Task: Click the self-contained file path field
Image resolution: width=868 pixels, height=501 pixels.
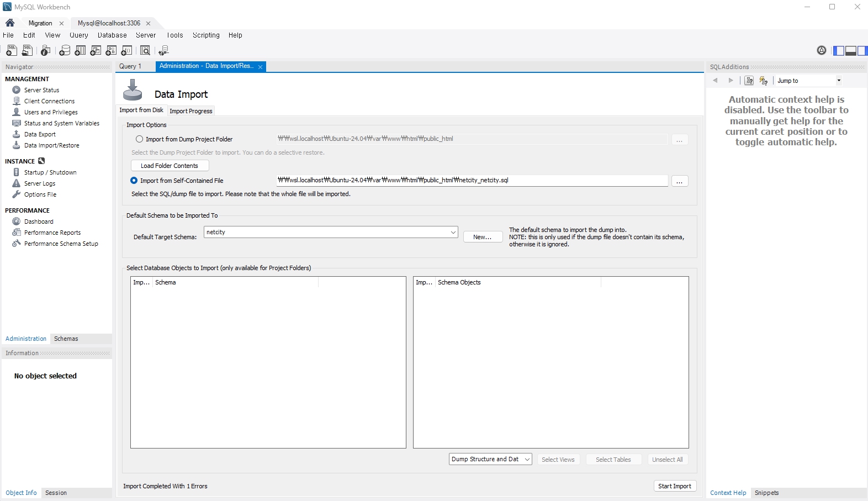Action: coord(472,181)
